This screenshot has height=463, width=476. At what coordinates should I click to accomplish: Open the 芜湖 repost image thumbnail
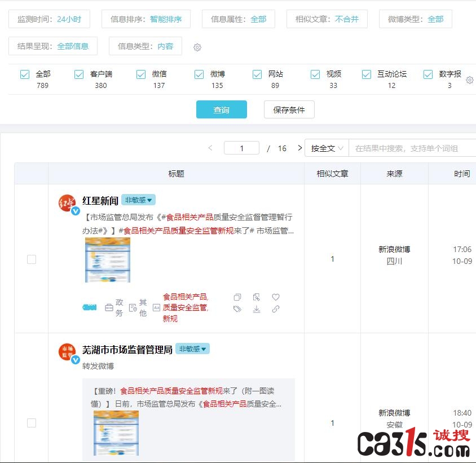point(116,433)
